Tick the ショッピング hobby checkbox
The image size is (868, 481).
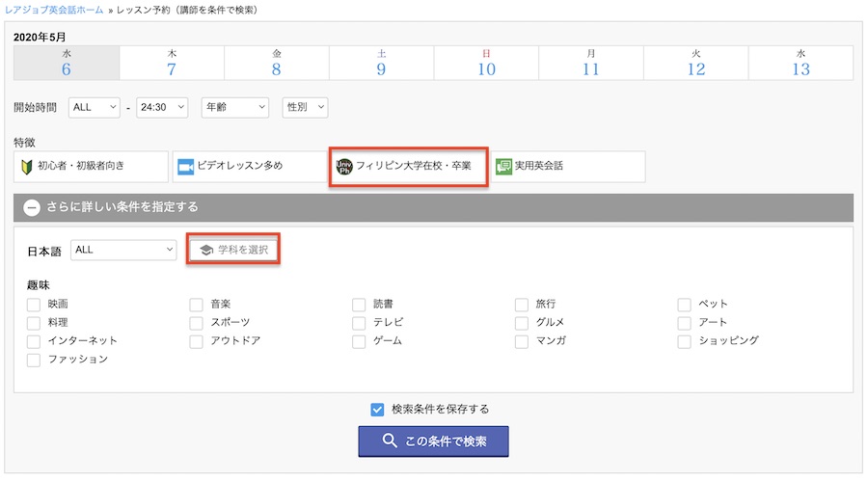[x=684, y=341]
